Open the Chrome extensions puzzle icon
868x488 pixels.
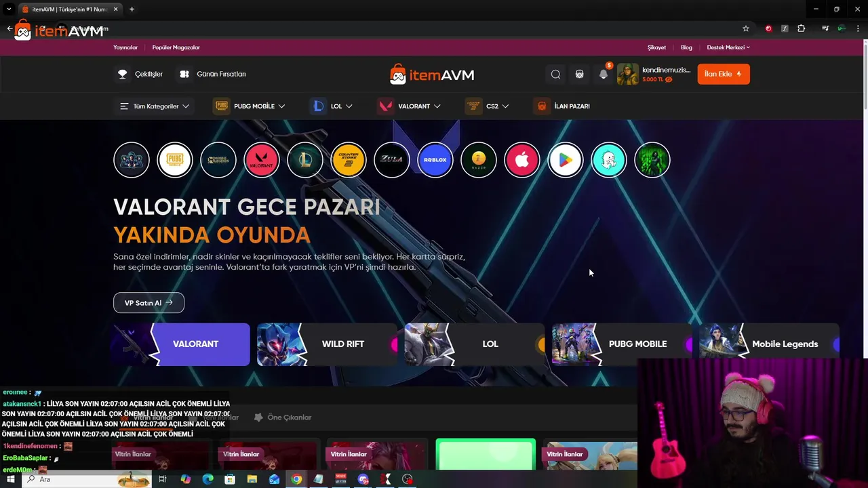[x=802, y=28]
